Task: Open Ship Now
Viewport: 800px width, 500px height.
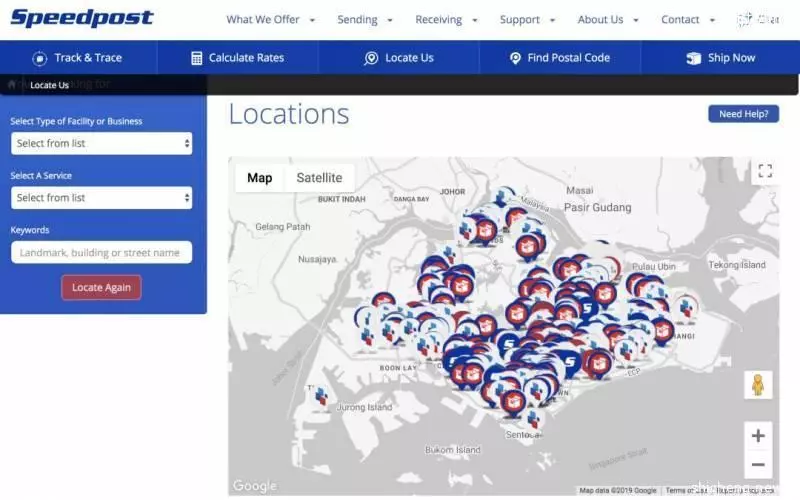Action: (720, 58)
